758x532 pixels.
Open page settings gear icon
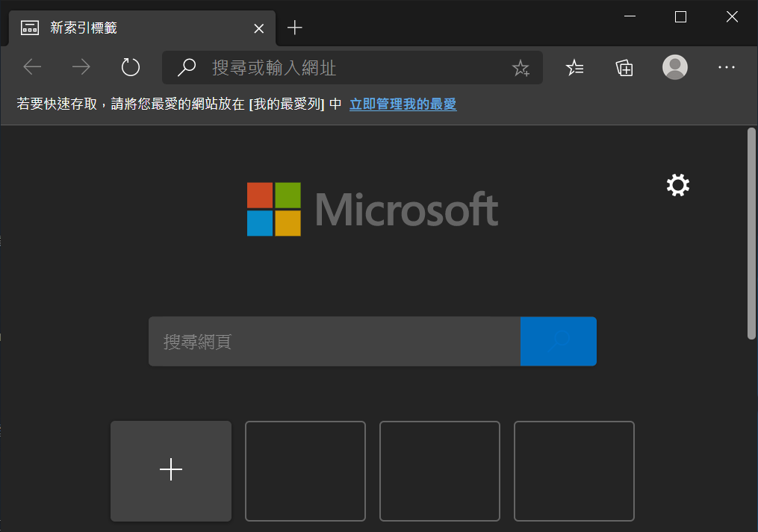pos(678,184)
